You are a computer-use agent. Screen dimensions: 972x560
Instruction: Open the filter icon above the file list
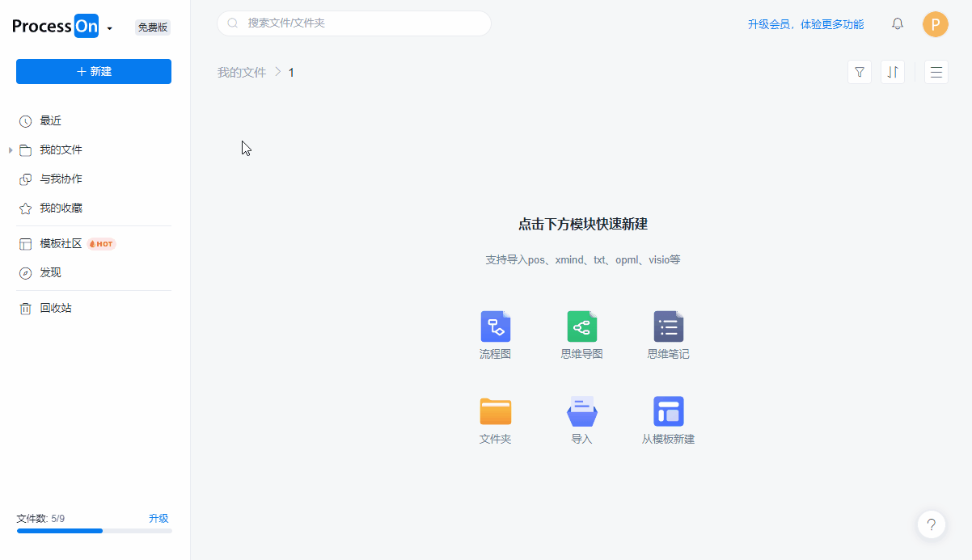click(860, 72)
